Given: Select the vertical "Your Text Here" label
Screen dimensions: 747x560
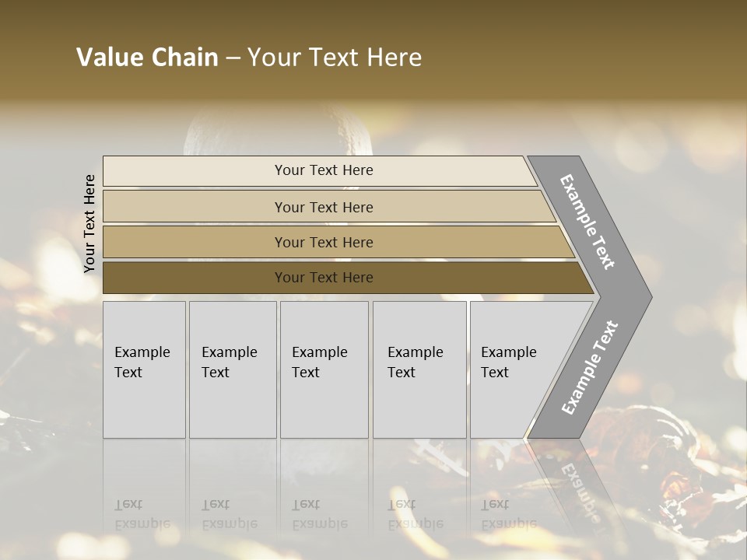Looking at the screenshot, I should [89, 224].
